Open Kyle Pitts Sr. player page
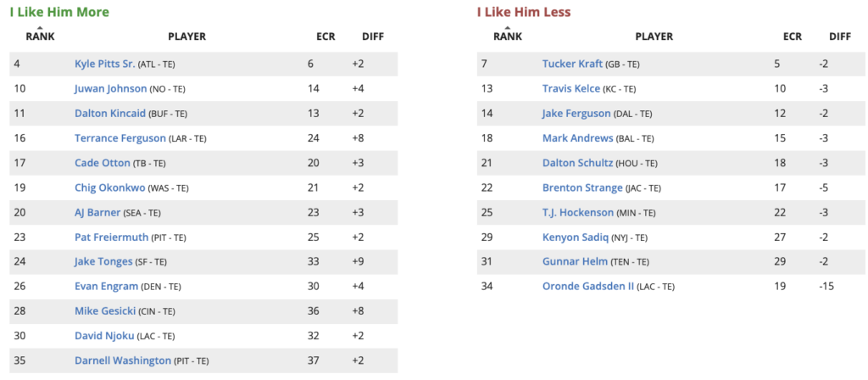 point(104,64)
